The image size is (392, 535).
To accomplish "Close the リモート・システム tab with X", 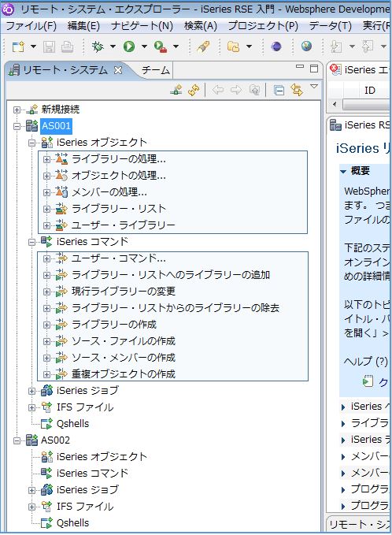I will [118, 70].
